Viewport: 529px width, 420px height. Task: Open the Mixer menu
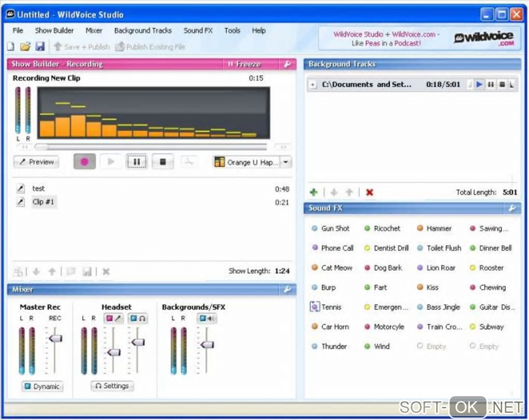click(x=94, y=31)
